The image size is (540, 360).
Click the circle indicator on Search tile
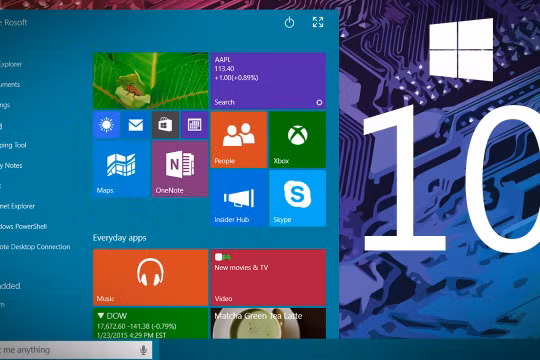(319, 102)
